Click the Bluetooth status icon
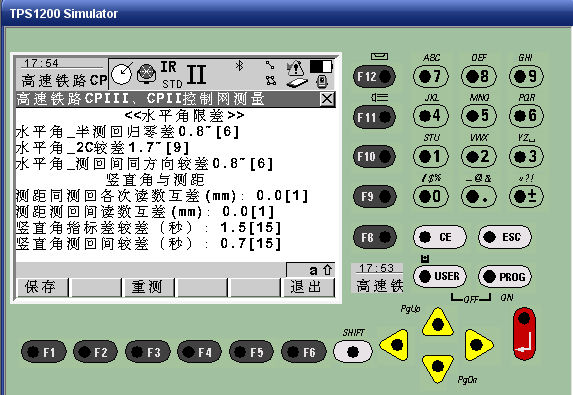The height and width of the screenshot is (395, 573). (239, 66)
